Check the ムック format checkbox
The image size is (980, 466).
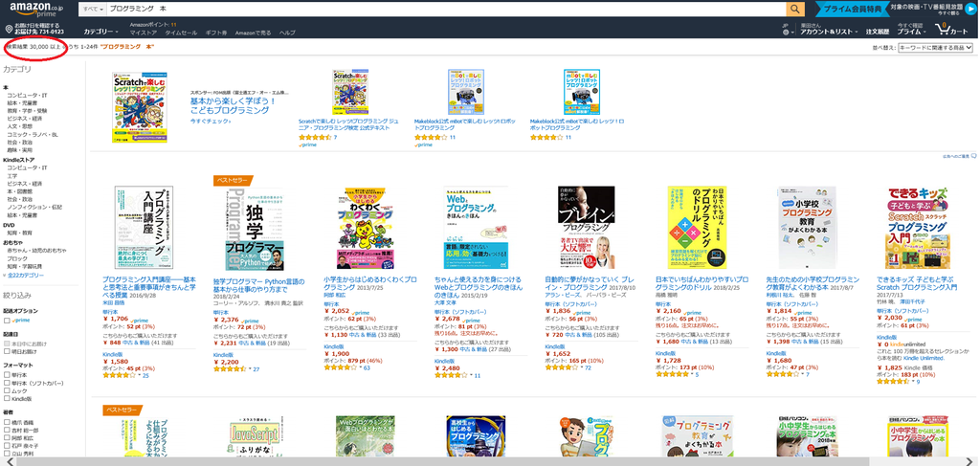(x=7, y=390)
